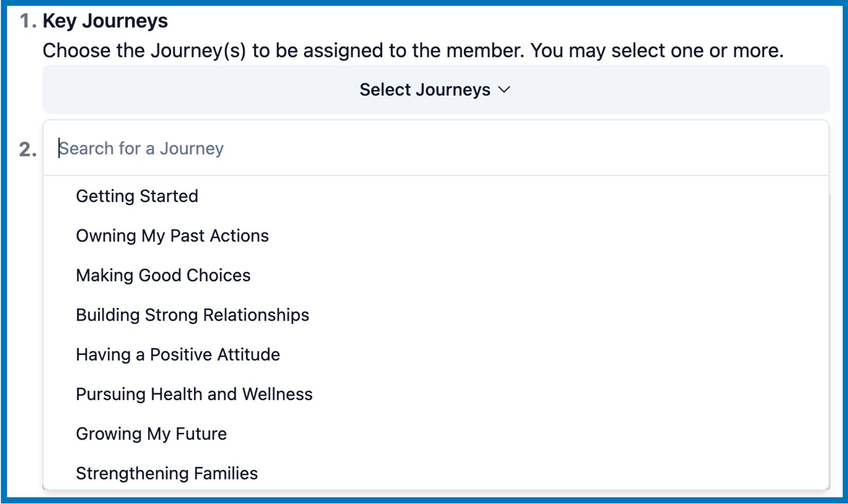Click the step number 1 label
Screen dimensions: 848x504
(x=28, y=21)
